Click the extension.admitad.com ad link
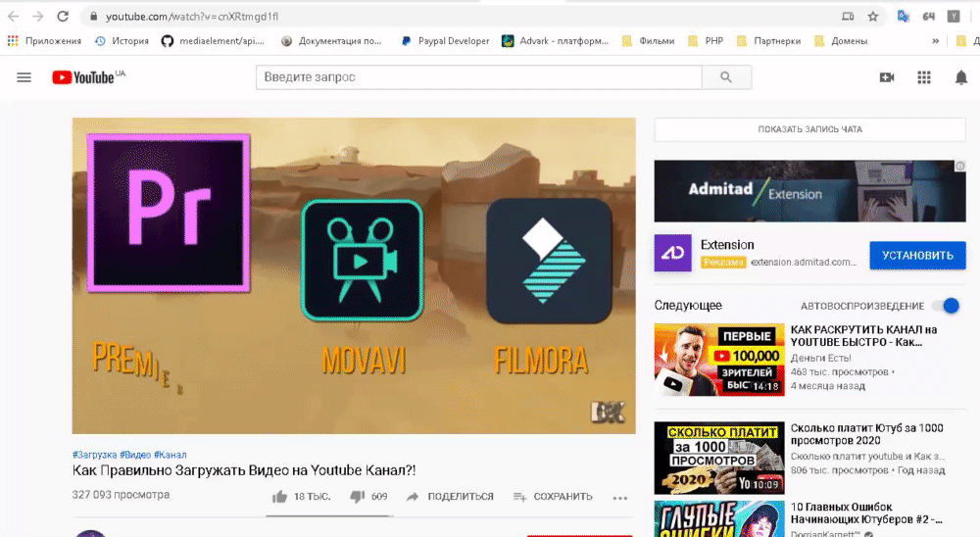980x537 pixels. 804,262
